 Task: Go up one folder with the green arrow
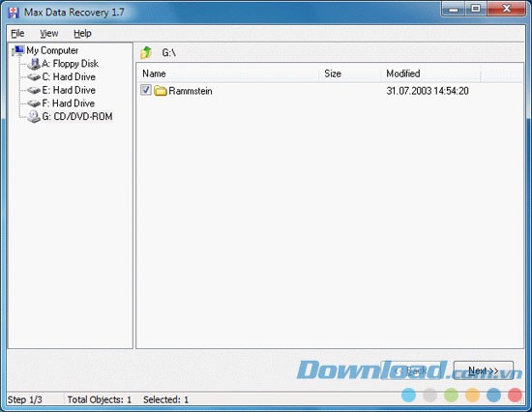click(x=146, y=52)
